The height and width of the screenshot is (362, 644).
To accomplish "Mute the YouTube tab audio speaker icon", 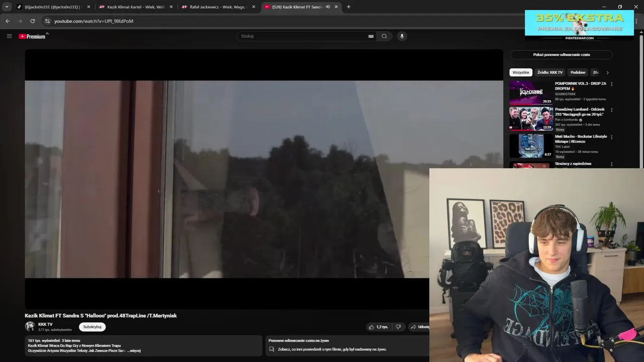I will click(x=328, y=7).
